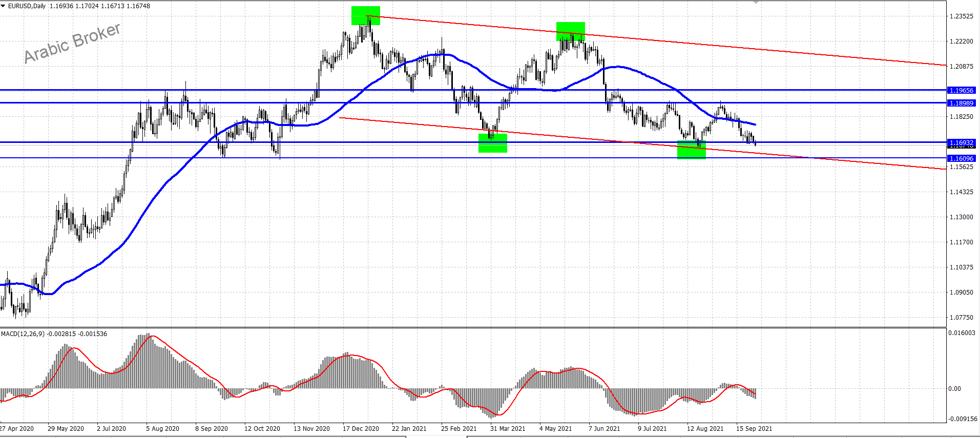This screenshot has height=438, width=980.
Task: Click the 17 Dec 2020 date label
Action: tap(361, 428)
